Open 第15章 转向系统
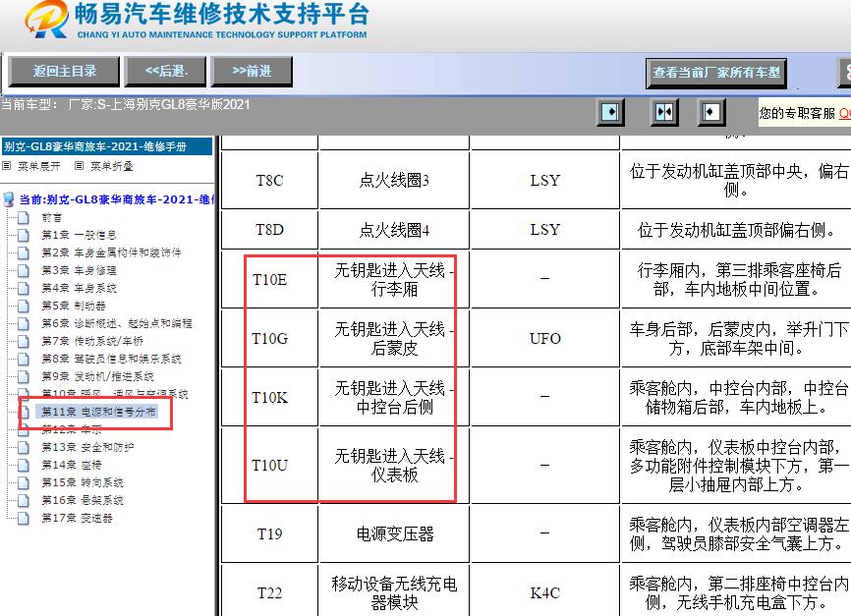The image size is (851, 616). 83,482
